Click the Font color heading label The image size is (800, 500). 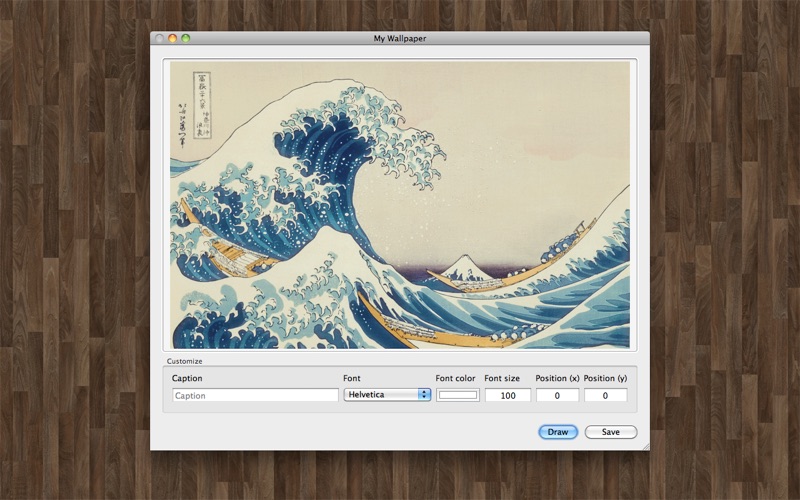click(455, 378)
